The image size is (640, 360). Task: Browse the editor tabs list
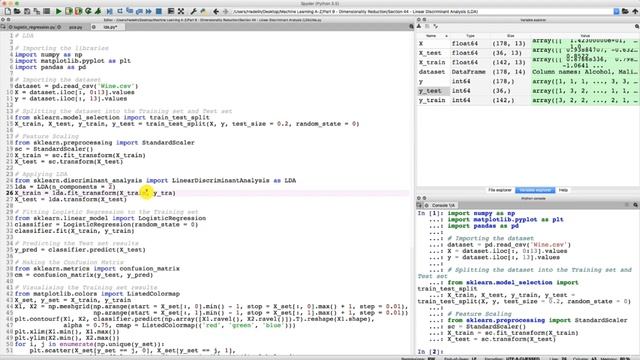pyautogui.click(x=3, y=27)
